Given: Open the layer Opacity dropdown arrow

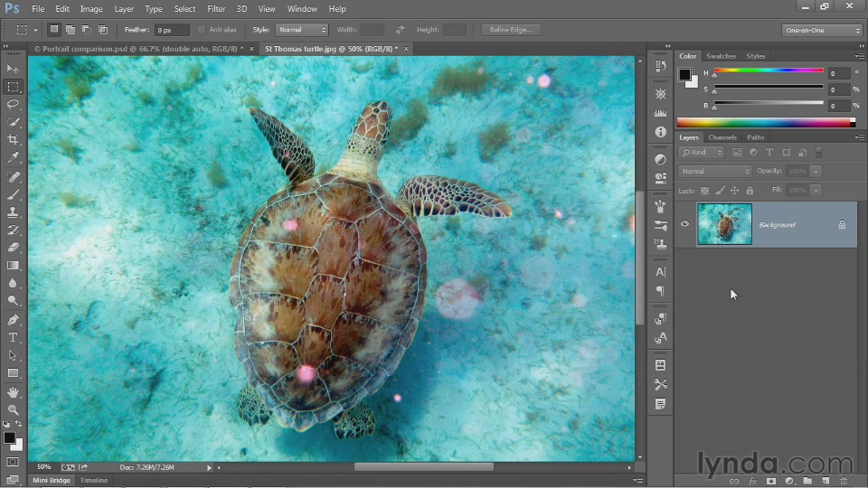Looking at the screenshot, I should point(816,171).
